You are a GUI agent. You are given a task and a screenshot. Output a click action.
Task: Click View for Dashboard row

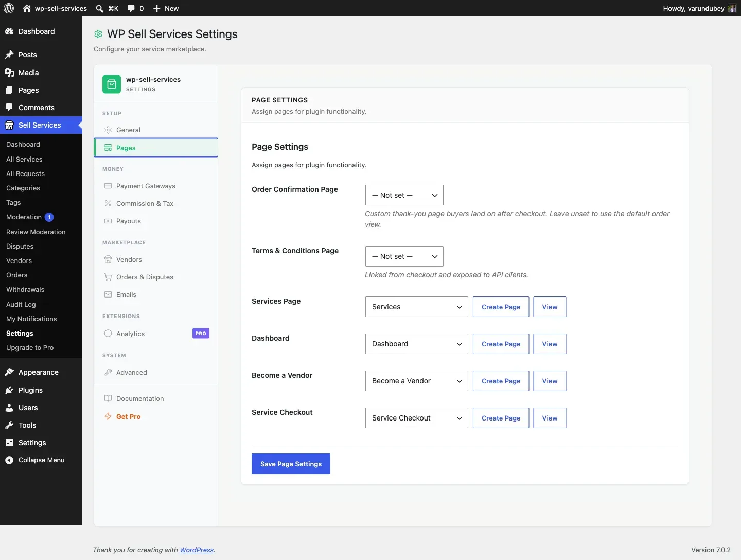click(x=550, y=344)
